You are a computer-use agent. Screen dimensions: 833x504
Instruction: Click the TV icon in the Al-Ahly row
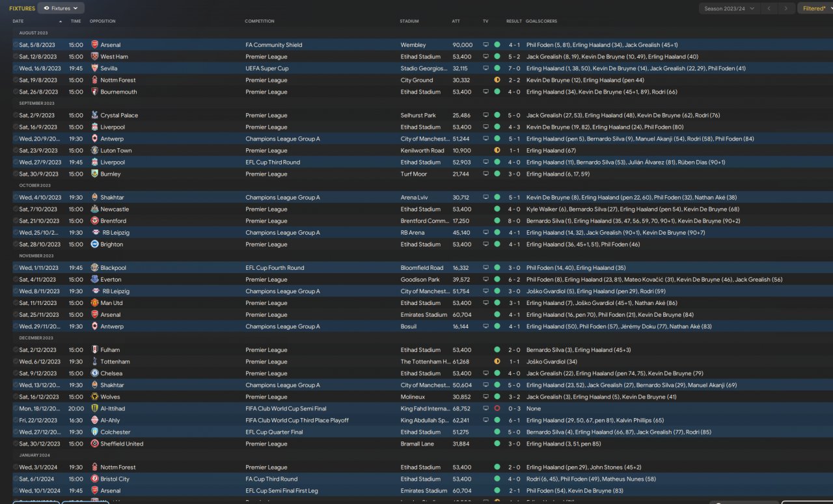pos(485,420)
